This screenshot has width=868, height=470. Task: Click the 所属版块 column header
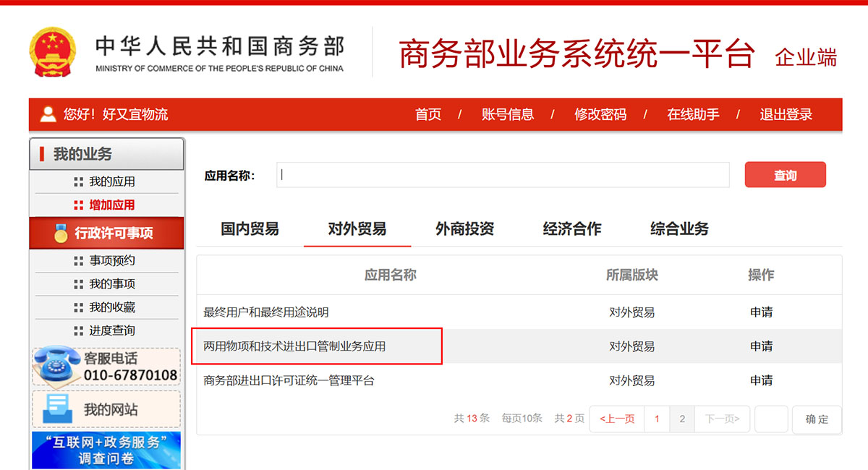tap(631, 275)
